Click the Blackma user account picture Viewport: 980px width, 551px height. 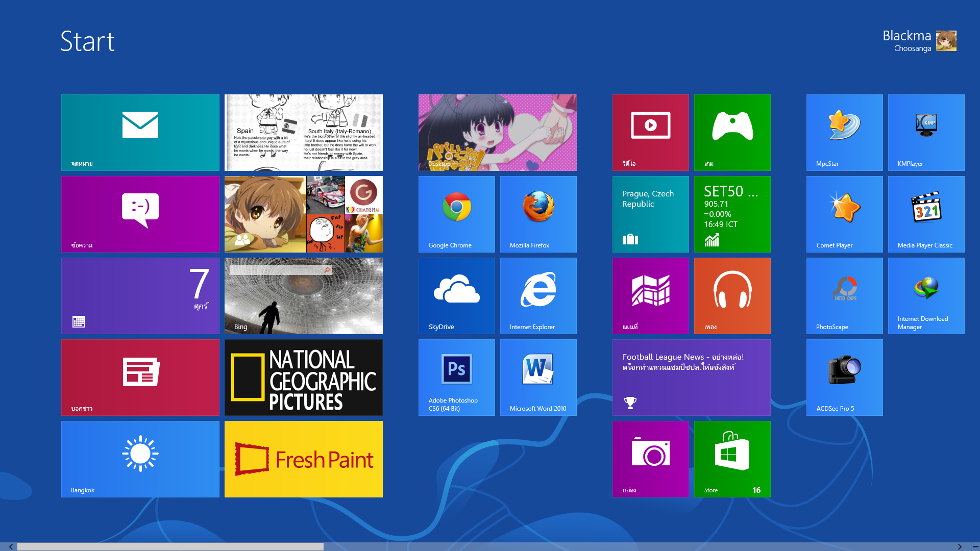(946, 41)
